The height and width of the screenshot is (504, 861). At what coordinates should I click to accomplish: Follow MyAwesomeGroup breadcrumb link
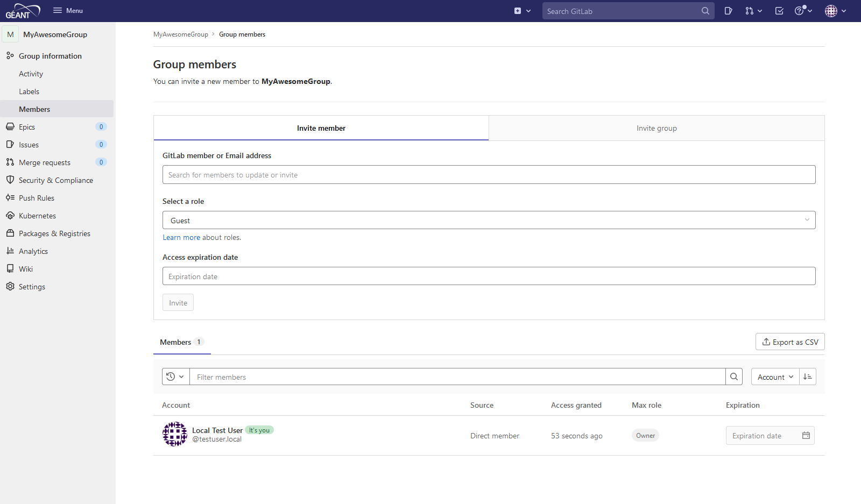tap(181, 34)
